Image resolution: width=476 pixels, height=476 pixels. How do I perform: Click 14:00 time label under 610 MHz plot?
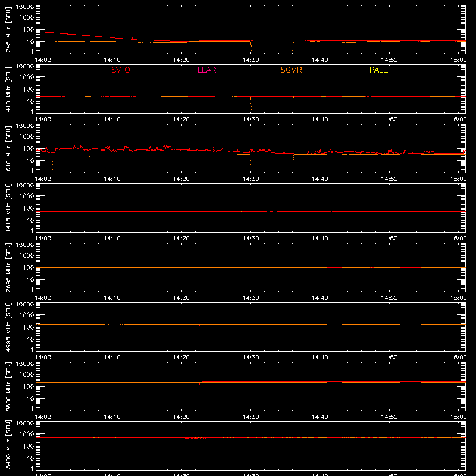43,179
